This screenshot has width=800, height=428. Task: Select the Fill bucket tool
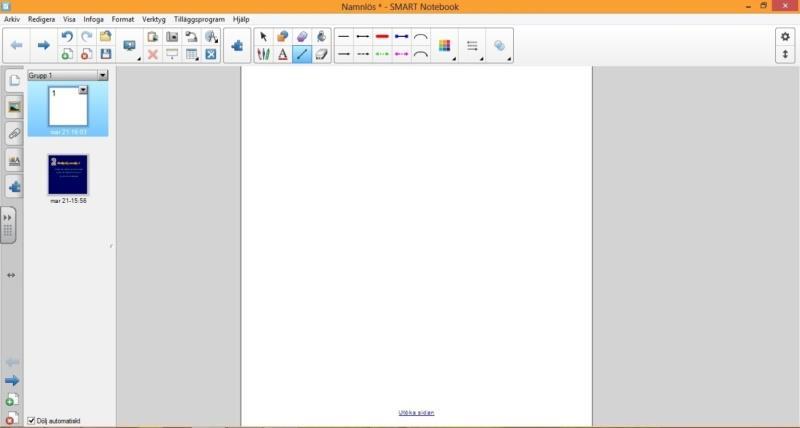[321, 37]
